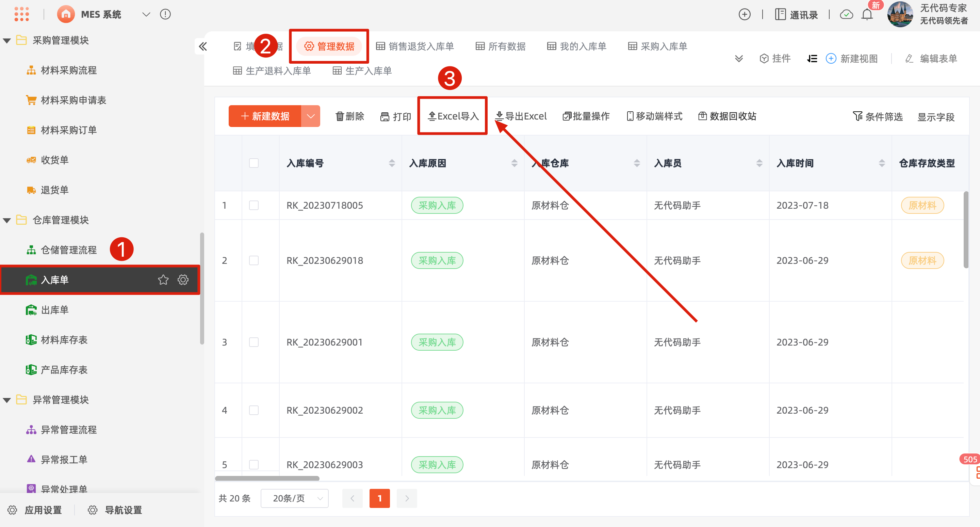Click the MES 系统 info icon
This screenshot has width=980, height=527.
click(165, 14)
